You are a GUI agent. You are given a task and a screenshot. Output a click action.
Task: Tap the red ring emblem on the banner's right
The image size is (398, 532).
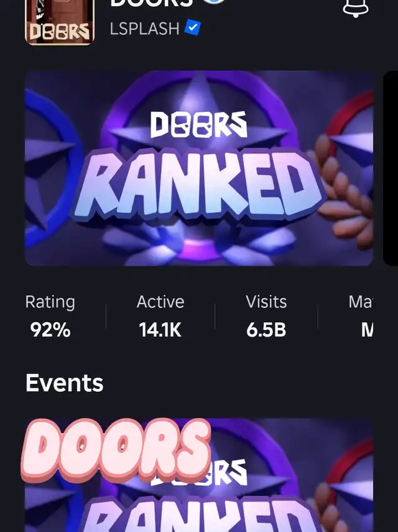[x=353, y=129]
